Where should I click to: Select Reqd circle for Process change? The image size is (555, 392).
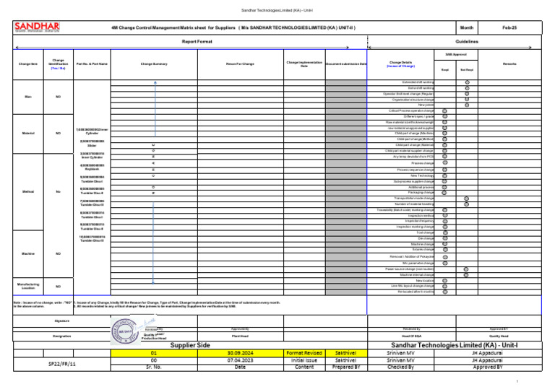click(x=445, y=163)
